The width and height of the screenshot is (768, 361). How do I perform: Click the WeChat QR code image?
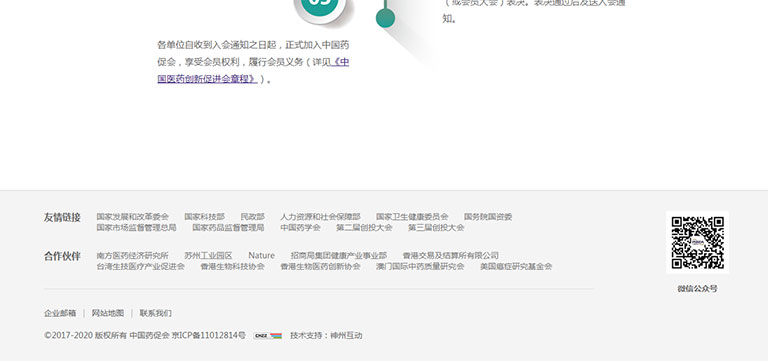(x=697, y=242)
